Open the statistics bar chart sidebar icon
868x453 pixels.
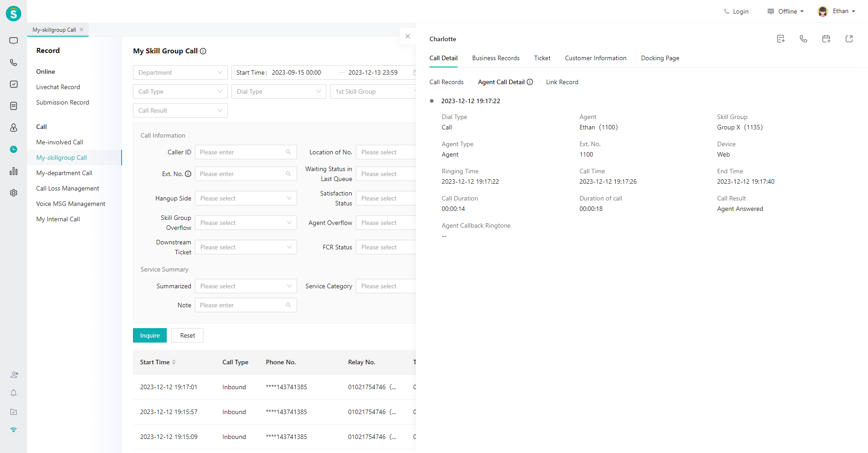(14, 171)
